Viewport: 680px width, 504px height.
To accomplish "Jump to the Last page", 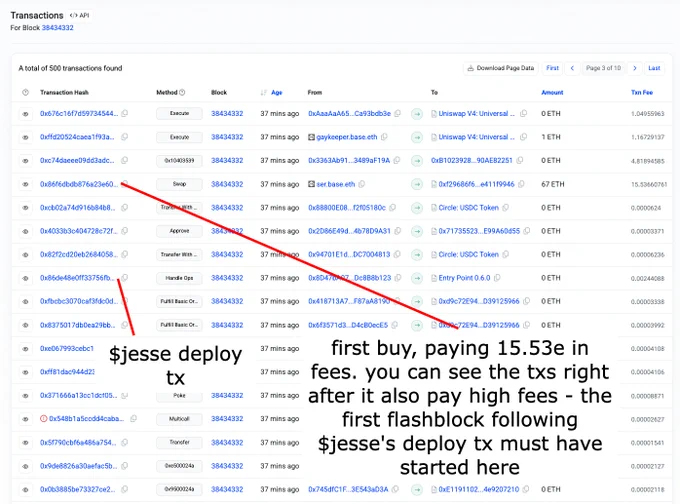I will [x=654, y=68].
